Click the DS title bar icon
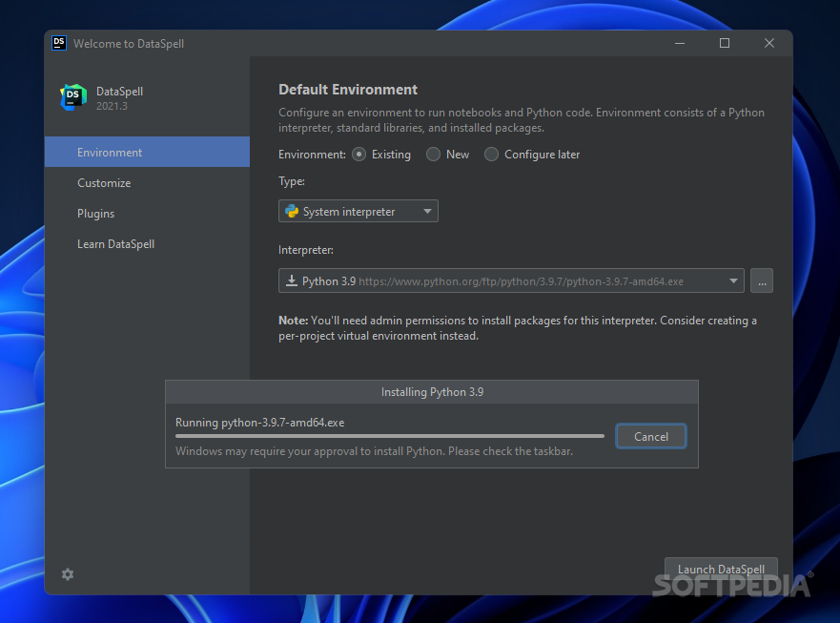 click(x=59, y=43)
